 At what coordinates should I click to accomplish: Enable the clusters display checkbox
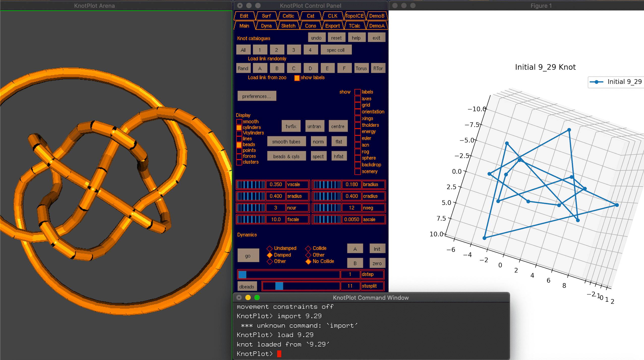tap(239, 162)
